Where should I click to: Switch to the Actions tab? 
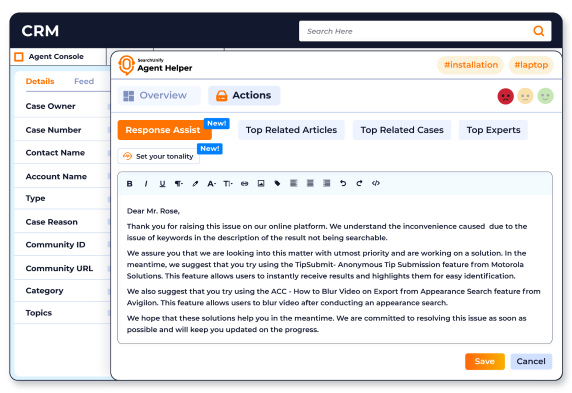click(x=244, y=96)
